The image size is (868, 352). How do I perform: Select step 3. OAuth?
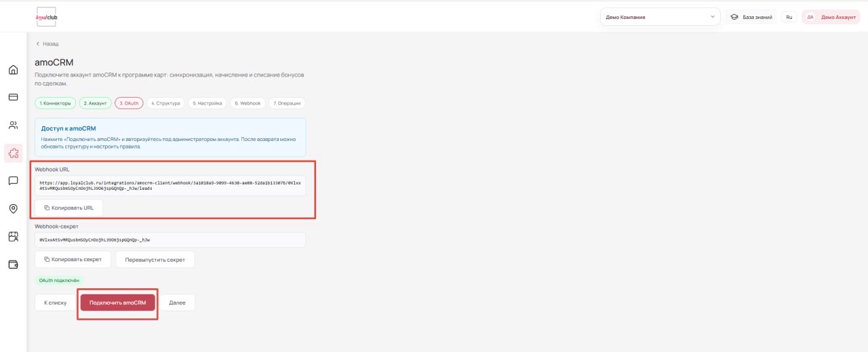(129, 103)
